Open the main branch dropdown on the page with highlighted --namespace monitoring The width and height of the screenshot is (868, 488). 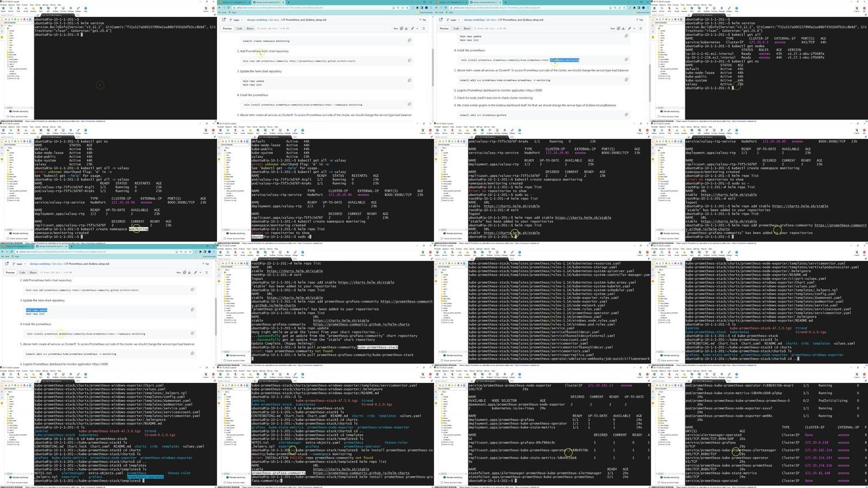[x=453, y=20]
